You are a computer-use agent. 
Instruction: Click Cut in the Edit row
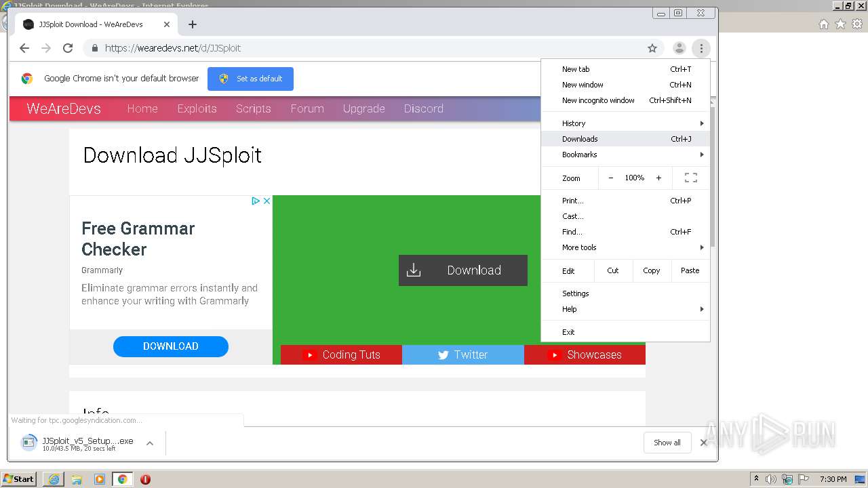(613, 270)
